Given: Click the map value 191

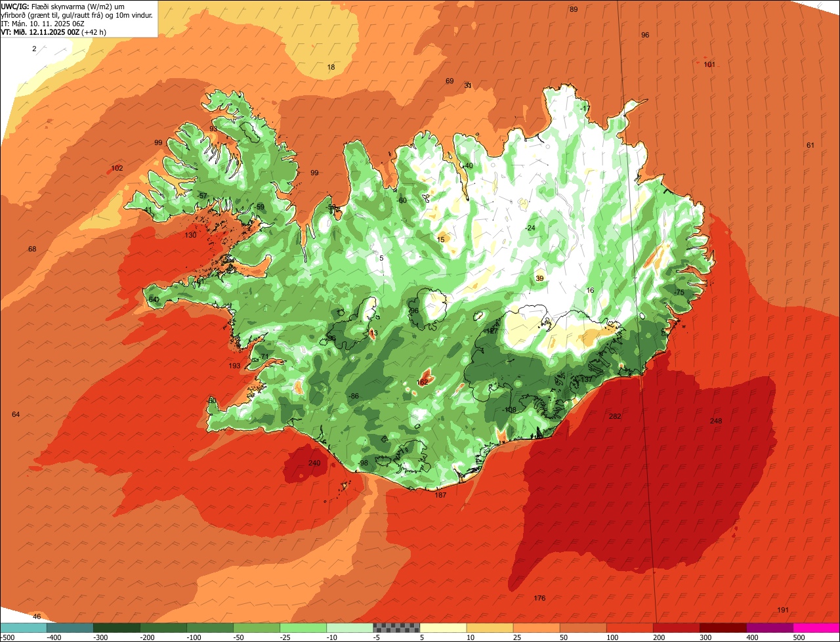Looking at the screenshot, I should coord(782,610).
